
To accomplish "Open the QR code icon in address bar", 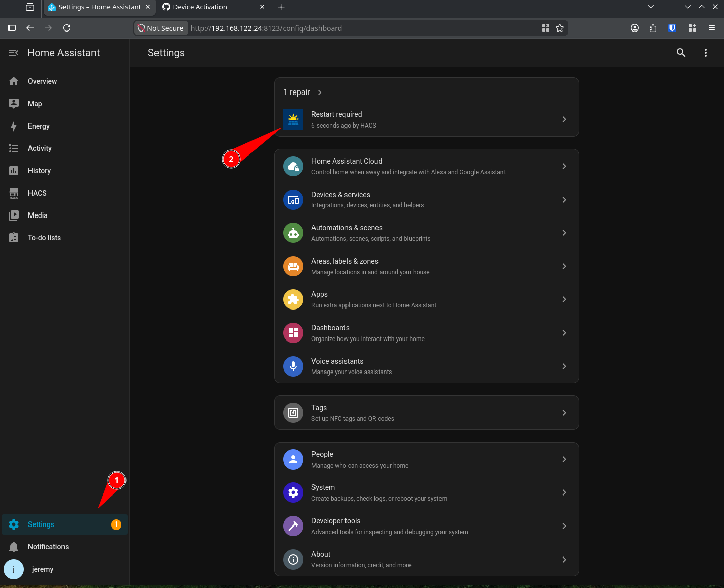I will pyautogui.click(x=546, y=28).
